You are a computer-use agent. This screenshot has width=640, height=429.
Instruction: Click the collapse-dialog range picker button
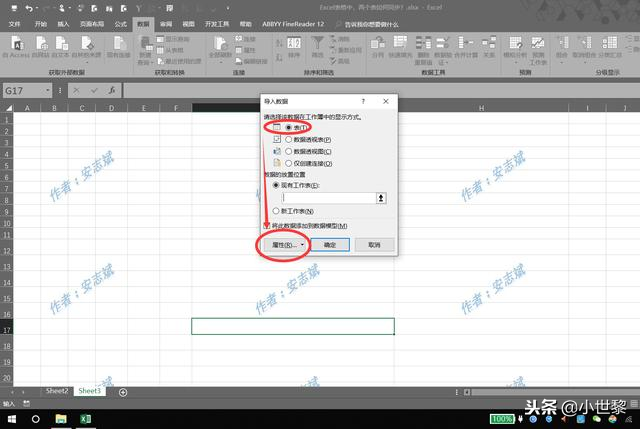coord(381,198)
